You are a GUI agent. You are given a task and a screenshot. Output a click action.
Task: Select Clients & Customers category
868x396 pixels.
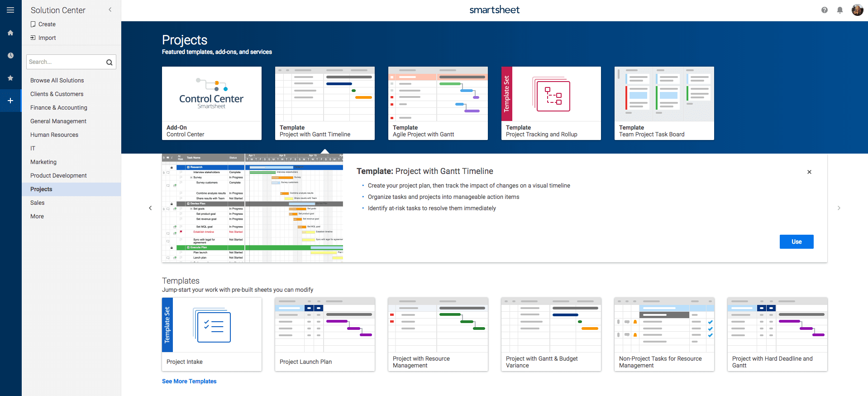[57, 94]
